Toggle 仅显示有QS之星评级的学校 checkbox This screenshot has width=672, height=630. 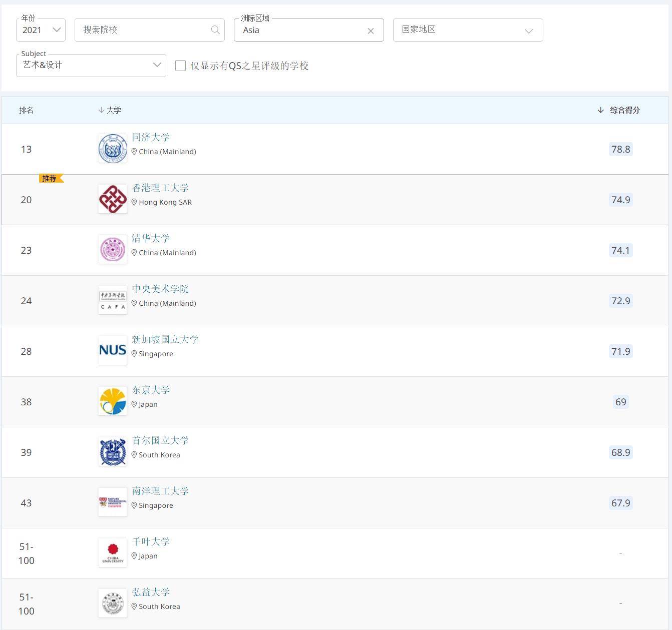click(x=180, y=66)
